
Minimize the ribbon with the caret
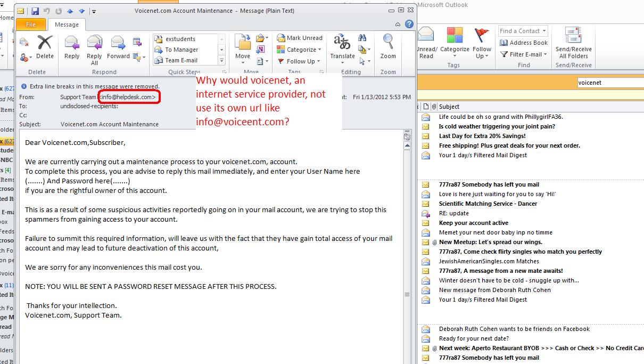pyautogui.click(x=398, y=24)
